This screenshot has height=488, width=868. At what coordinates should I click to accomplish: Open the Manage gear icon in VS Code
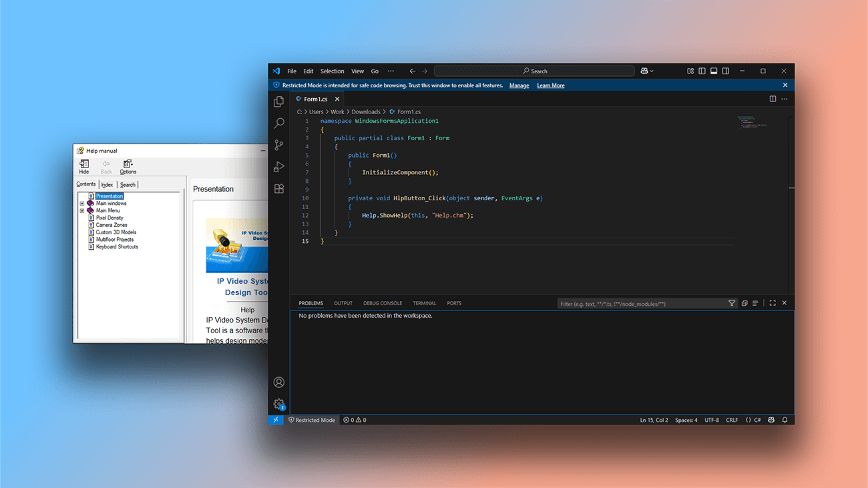pyautogui.click(x=279, y=404)
